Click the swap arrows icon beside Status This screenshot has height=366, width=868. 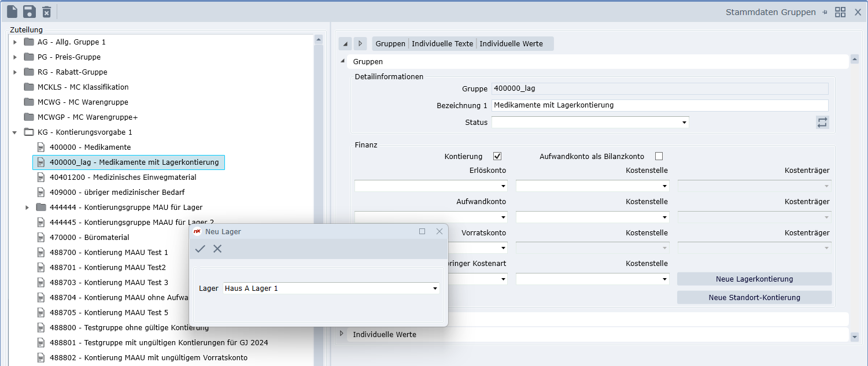822,123
